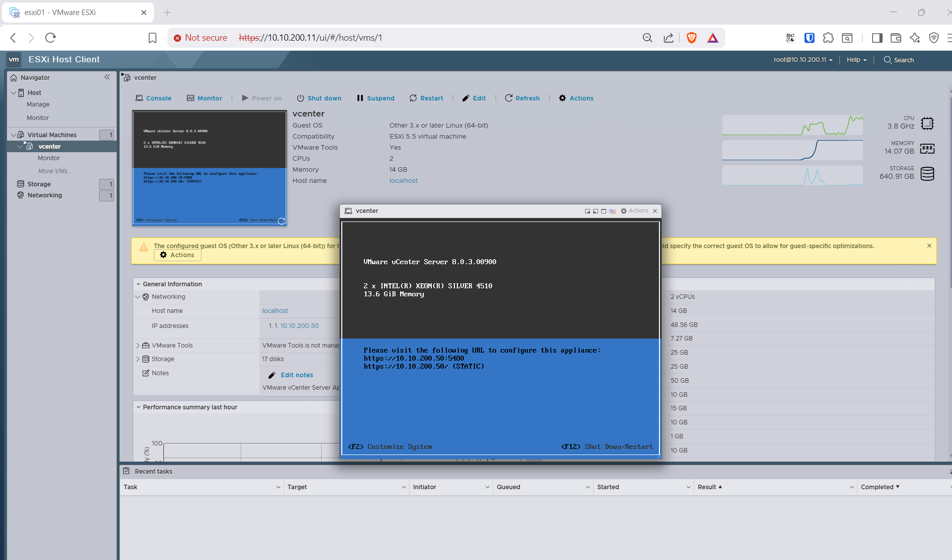952x560 pixels.
Task: Expand the Storage row in General Information
Action: coord(138,359)
